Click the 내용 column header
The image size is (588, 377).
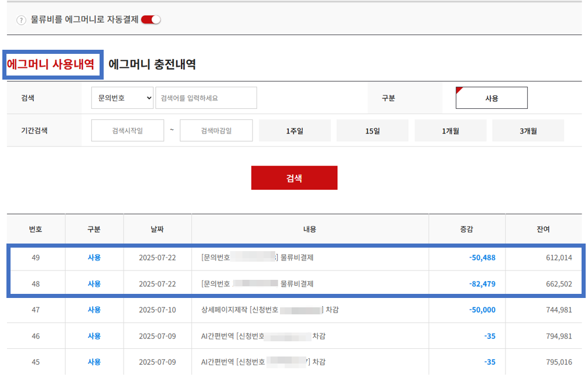tap(310, 229)
